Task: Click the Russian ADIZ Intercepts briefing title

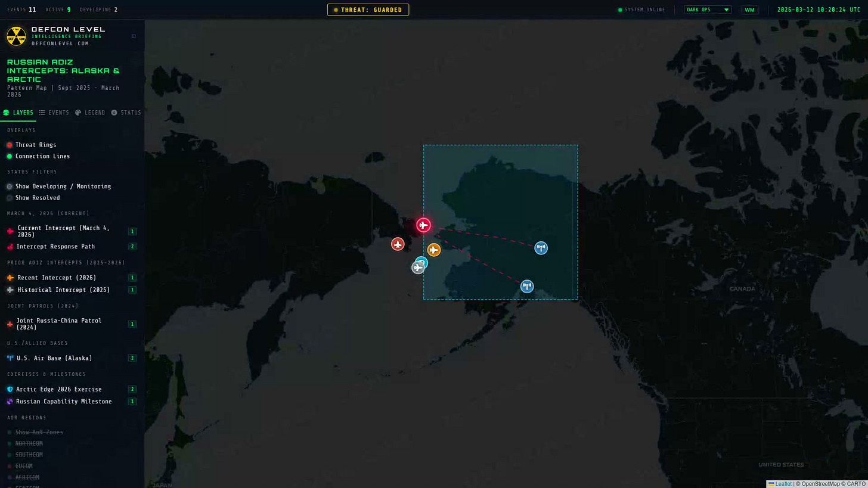Action: 63,70
